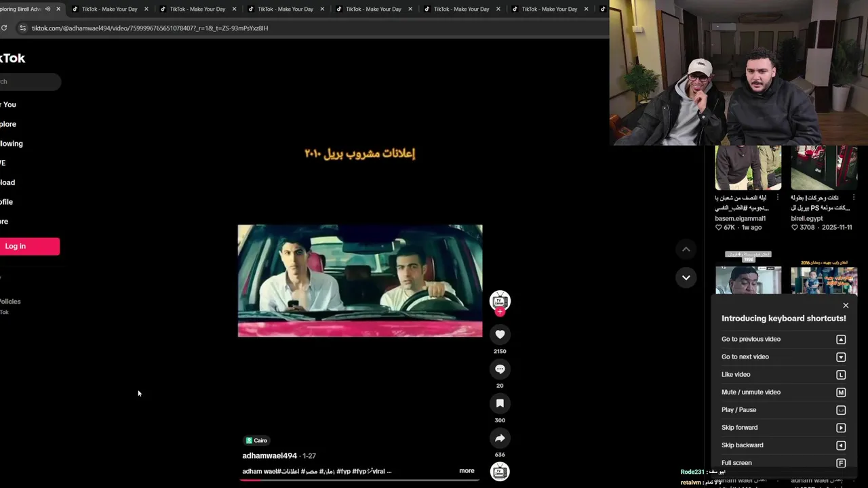Click the M key icon in shortcuts
The height and width of the screenshot is (488, 868).
[x=841, y=392]
